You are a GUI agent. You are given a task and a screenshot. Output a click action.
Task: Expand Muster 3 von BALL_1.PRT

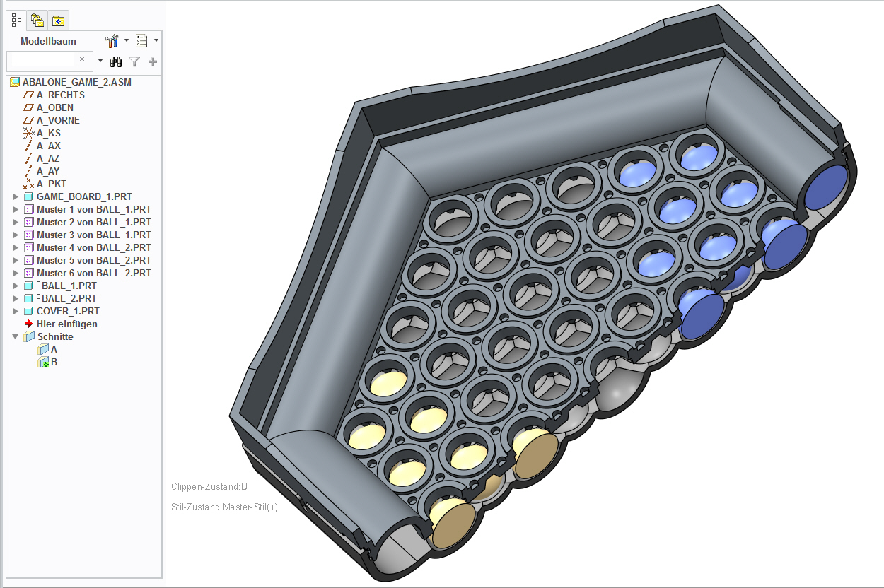(16, 235)
